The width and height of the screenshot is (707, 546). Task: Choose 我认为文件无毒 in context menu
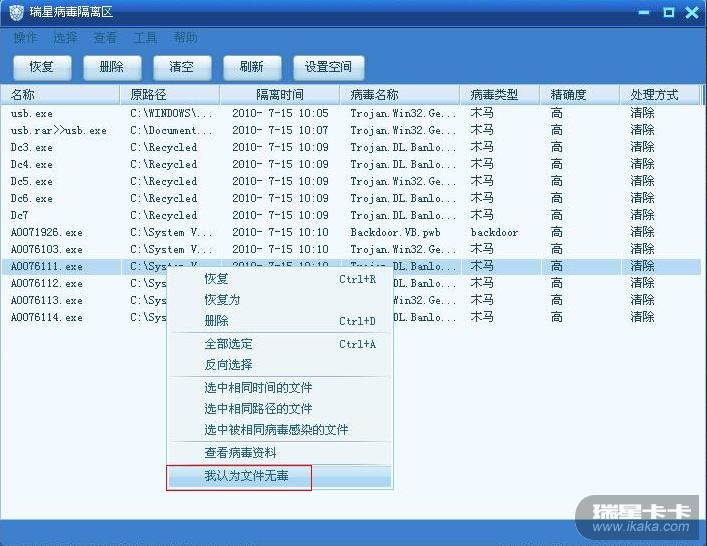(x=280, y=477)
